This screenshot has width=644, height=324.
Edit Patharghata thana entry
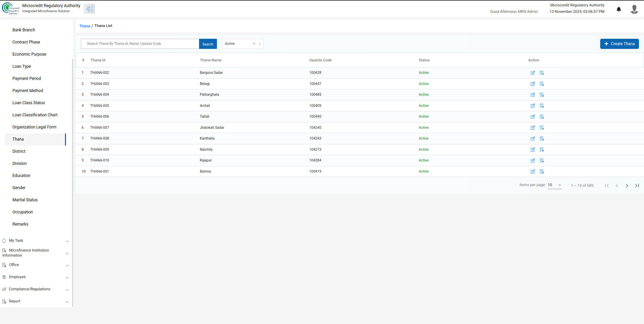point(533,95)
